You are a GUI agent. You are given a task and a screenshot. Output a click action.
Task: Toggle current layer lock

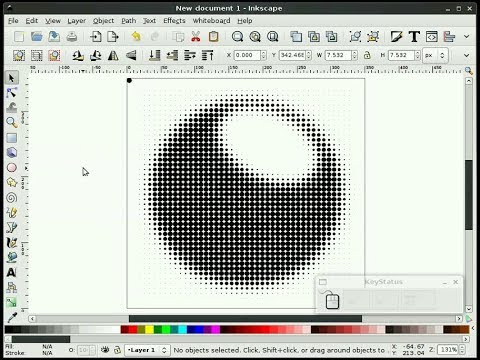[117, 350]
